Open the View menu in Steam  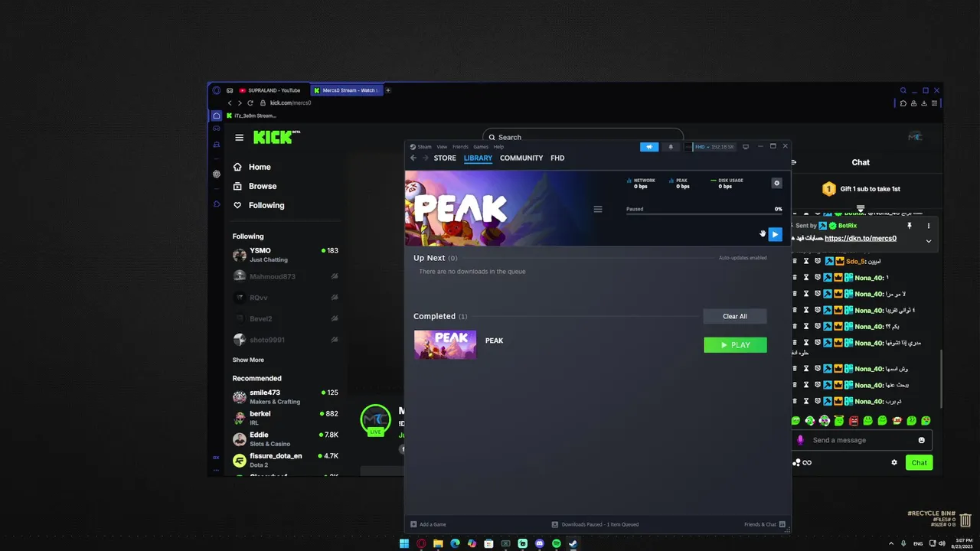tap(442, 147)
